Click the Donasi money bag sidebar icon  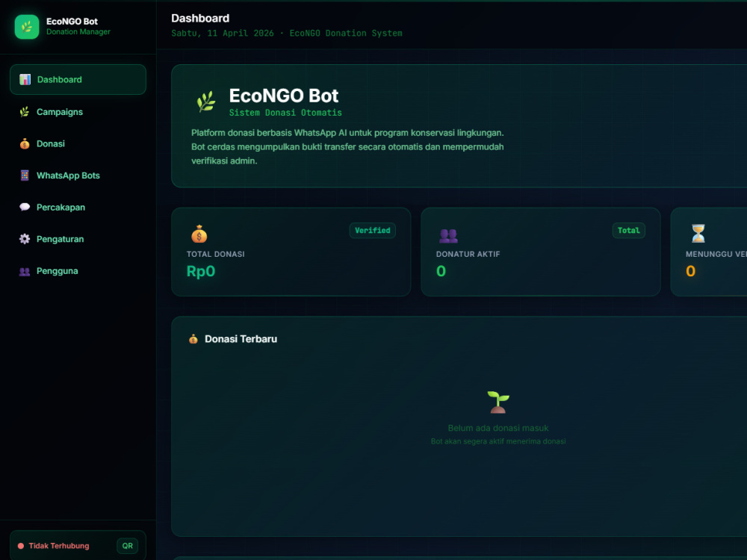[x=25, y=144]
